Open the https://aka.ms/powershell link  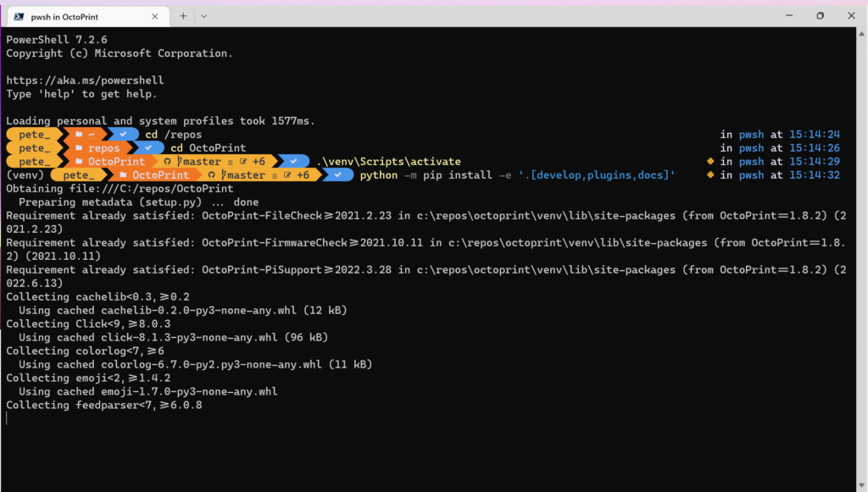[x=85, y=80]
